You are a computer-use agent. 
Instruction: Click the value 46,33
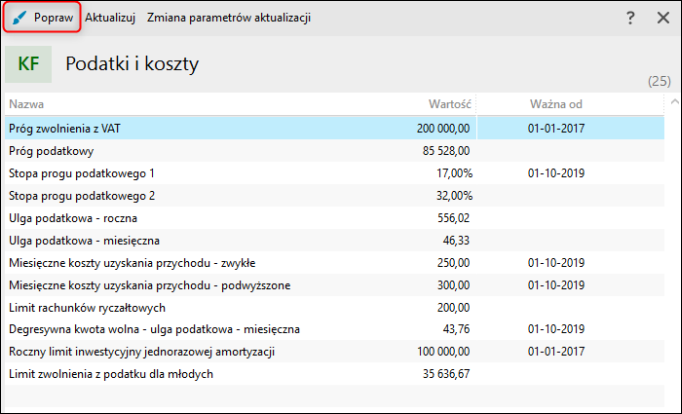point(456,241)
